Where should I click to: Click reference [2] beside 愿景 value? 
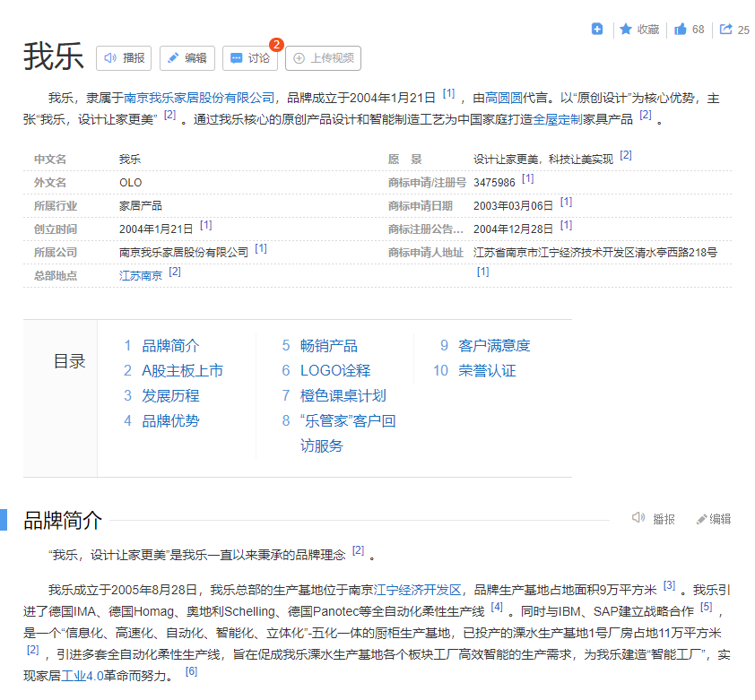pos(626,155)
